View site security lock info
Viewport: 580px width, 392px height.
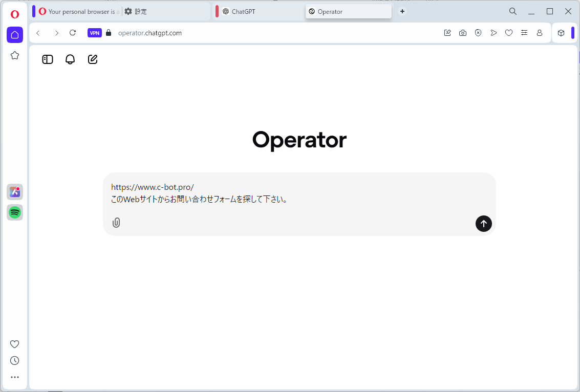pyautogui.click(x=109, y=33)
